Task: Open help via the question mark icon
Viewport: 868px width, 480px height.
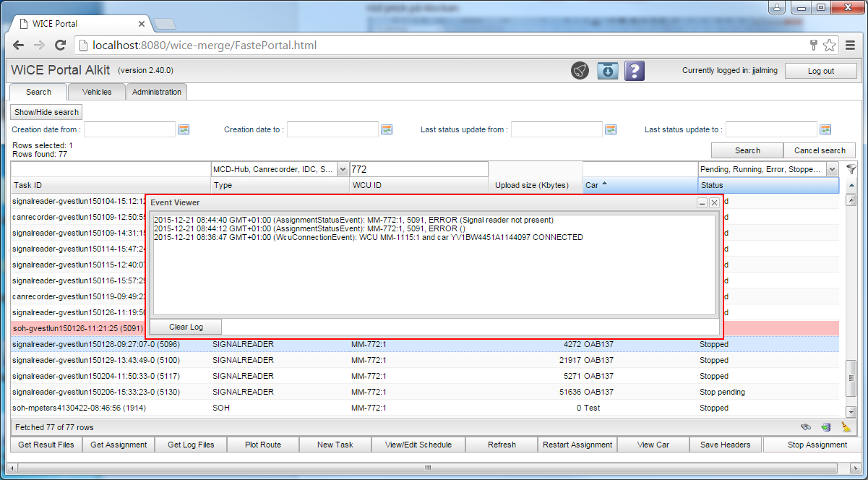Action: click(634, 71)
